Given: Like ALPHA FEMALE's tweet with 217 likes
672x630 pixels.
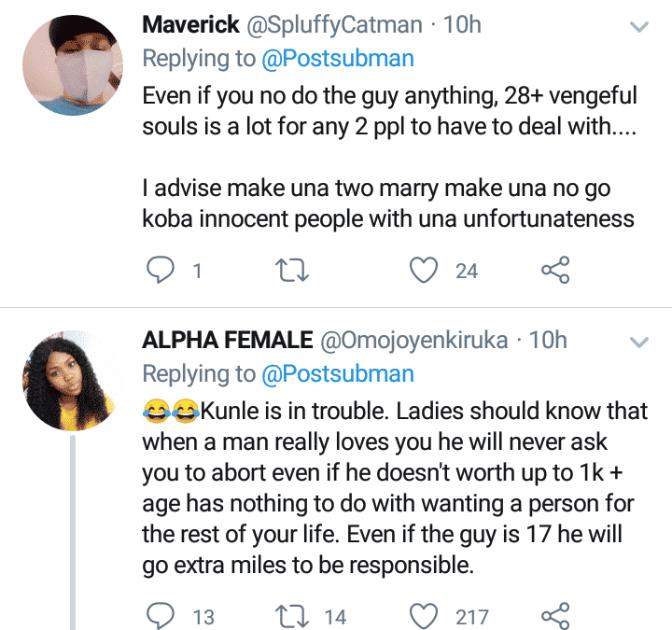Looking at the screenshot, I should click(426, 616).
